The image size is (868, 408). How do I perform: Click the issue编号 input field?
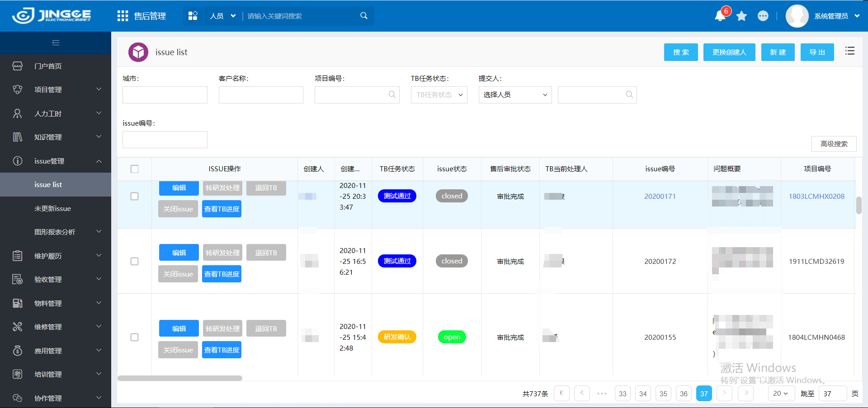165,140
